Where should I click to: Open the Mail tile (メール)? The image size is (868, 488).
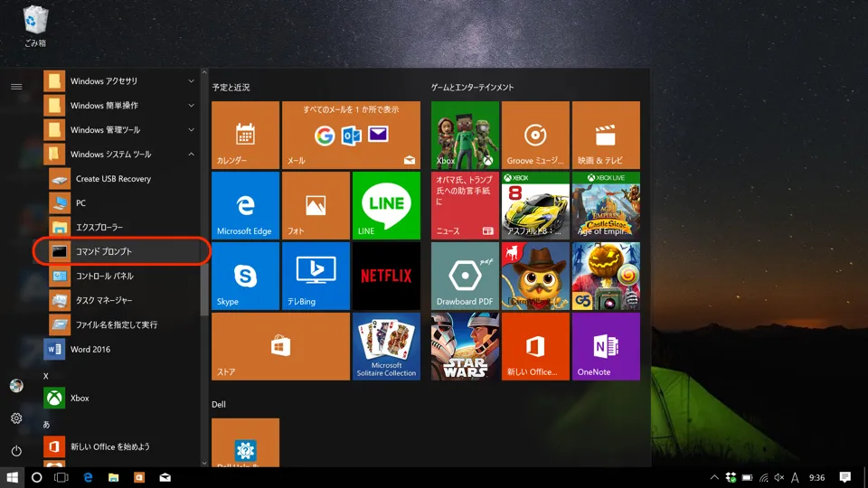click(351, 135)
